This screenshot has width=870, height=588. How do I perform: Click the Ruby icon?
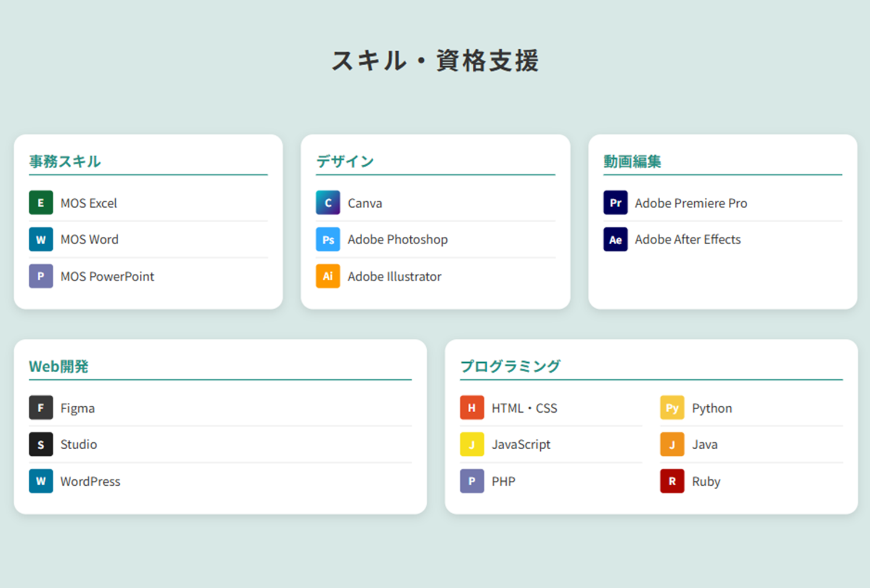coord(671,481)
